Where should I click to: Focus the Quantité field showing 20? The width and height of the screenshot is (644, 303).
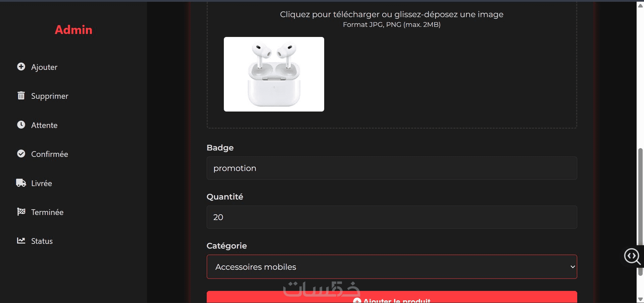pos(392,217)
